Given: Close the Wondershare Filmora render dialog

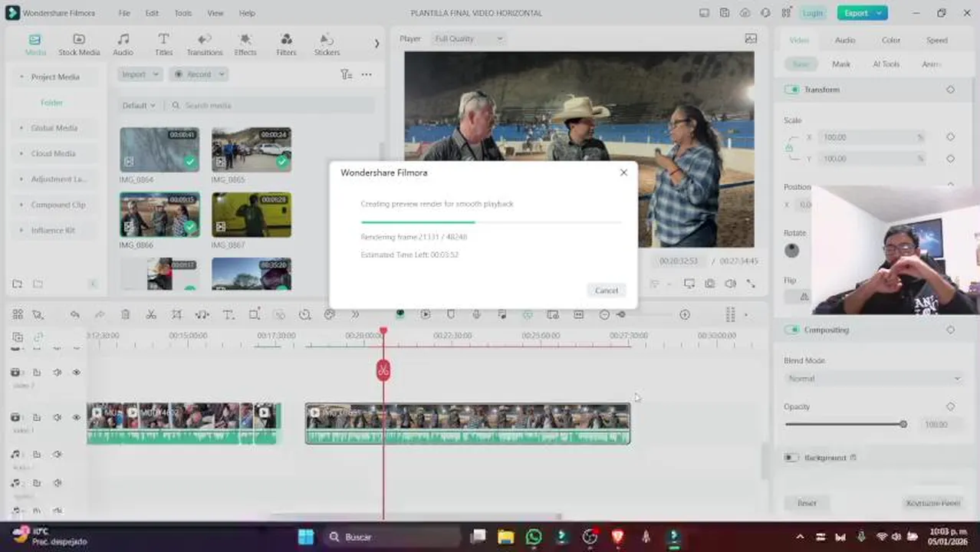Looking at the screenshot, I should coord(623,172).
